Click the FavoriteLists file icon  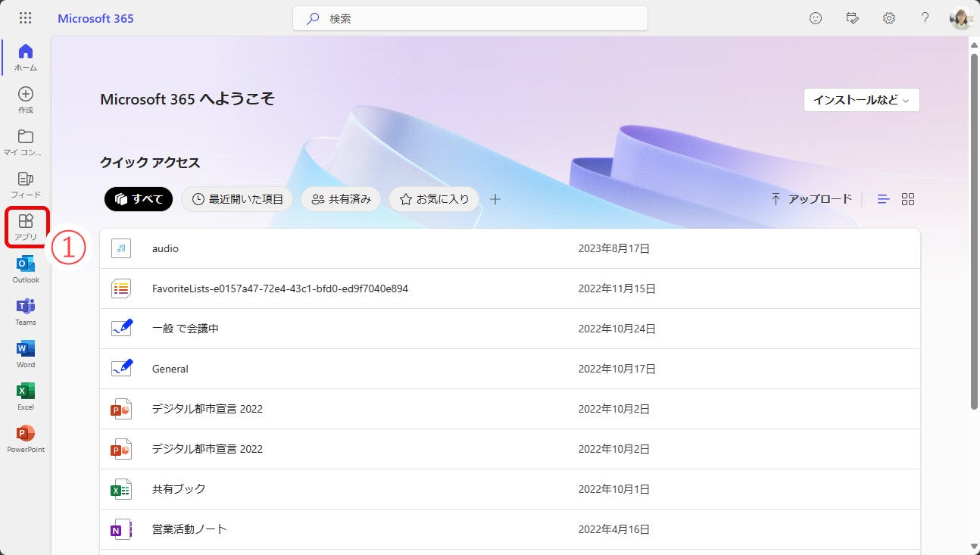pos(121,288)
